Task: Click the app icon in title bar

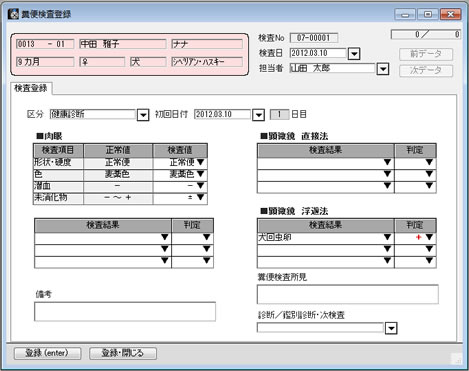Action: click(x=13, y=14)
